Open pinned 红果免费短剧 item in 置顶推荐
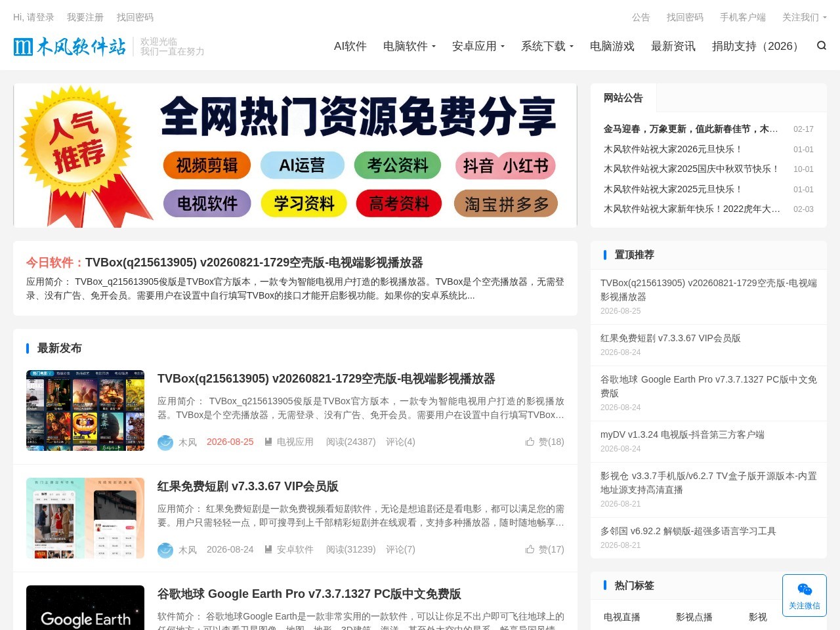 pyautogui.click(x=671, y=338)
